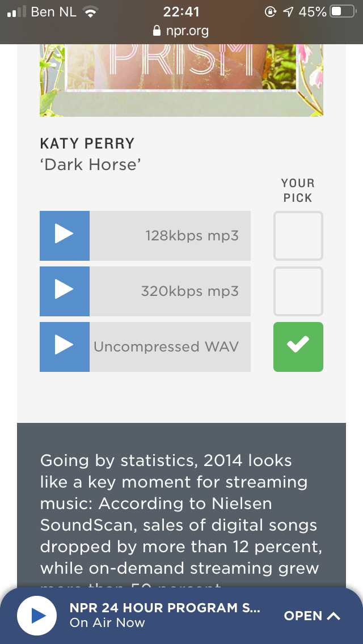
Task: Uncheck the green Uncompressed WAV pick
Action: point(298,346)
